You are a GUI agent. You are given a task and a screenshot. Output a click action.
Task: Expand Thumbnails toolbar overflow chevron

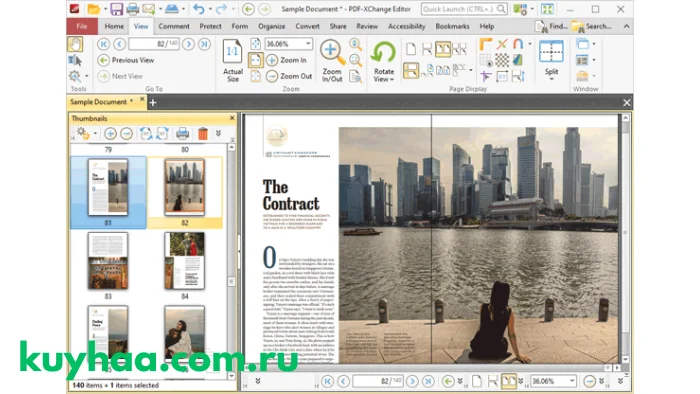click(x=218, y=133)
